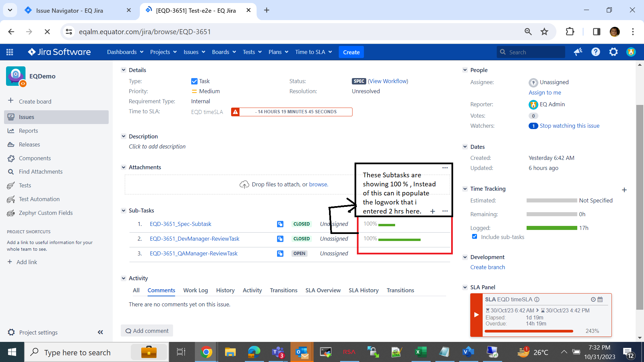Click the notifications feedback megaphone icon
644x362 pixels.
[578, 52]
